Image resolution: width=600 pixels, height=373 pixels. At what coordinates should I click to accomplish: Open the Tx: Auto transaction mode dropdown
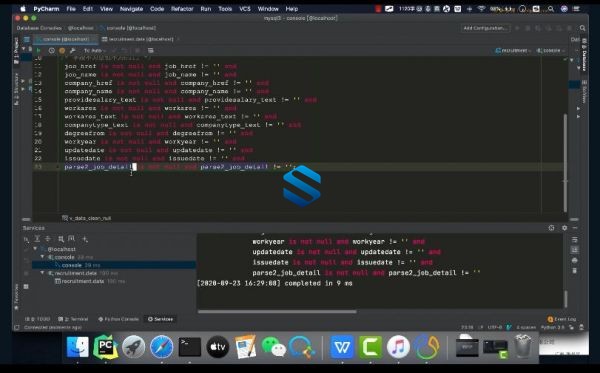pyautogui.click(x=94, y=50)
